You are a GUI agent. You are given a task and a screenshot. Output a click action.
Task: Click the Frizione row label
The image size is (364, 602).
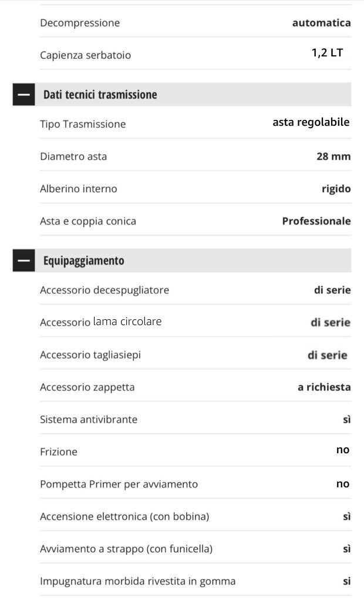58,451
